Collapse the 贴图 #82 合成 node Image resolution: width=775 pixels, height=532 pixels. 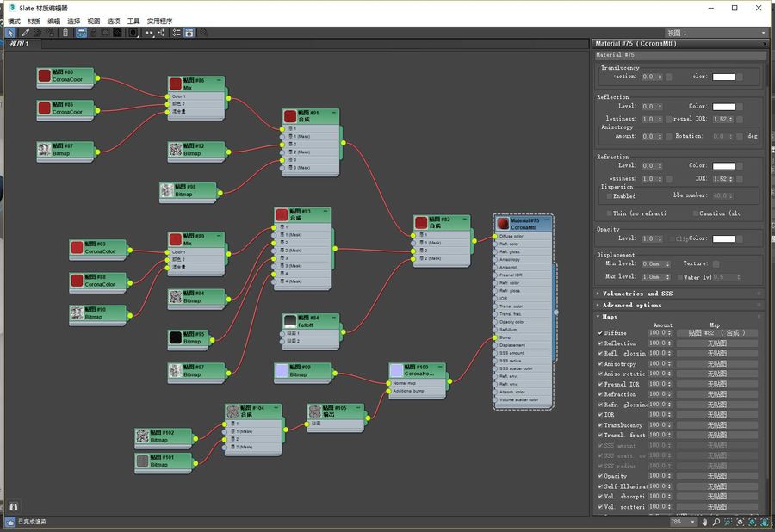pyautogui.click(x=465, y=219)
